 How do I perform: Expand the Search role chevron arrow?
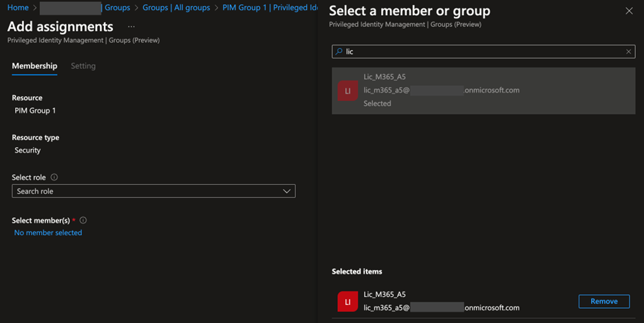(x=287, y=191)
